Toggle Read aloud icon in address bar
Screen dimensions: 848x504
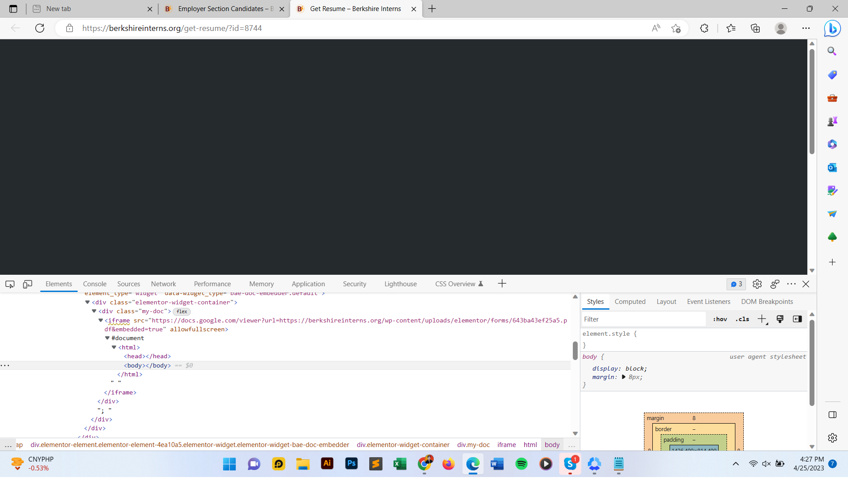(656, 28)
